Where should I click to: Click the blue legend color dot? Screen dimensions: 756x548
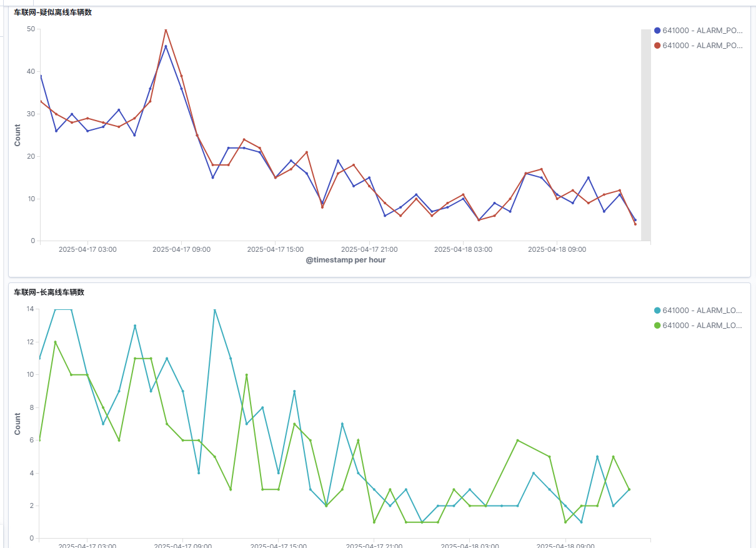[x=657, y=31]
